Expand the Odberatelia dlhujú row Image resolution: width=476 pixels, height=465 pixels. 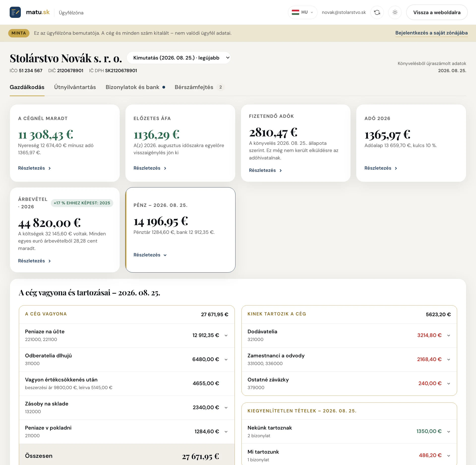point(127,359)
